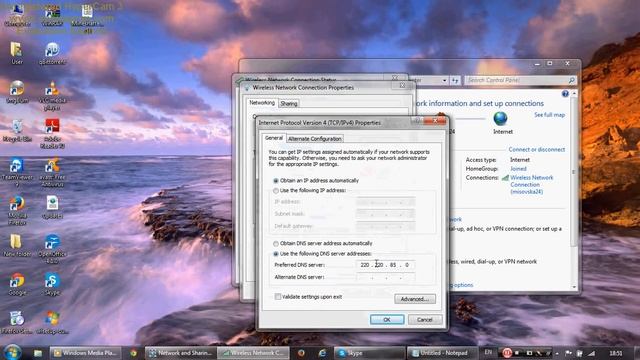Screen dimensions: 640x360
Task: Switch to Network and Sharing taskbar button
Action: click(x=180, y=353)
